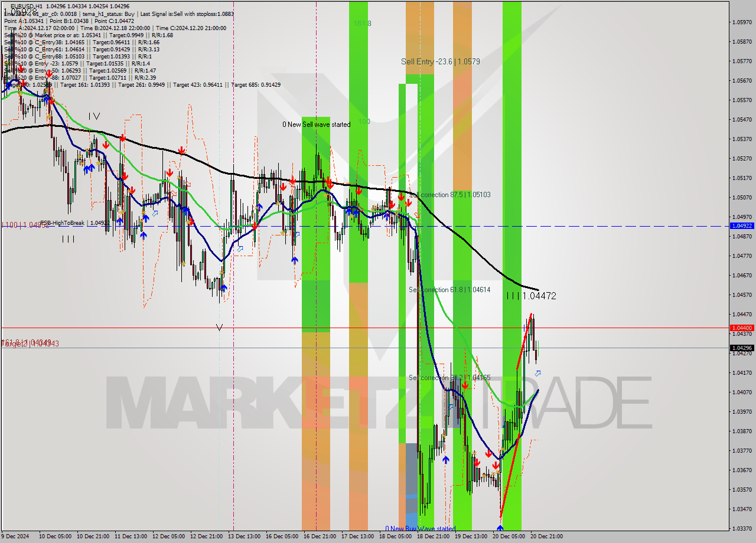
Task: Click the current price tag 1.04296
Action: [x=742, y=348]
